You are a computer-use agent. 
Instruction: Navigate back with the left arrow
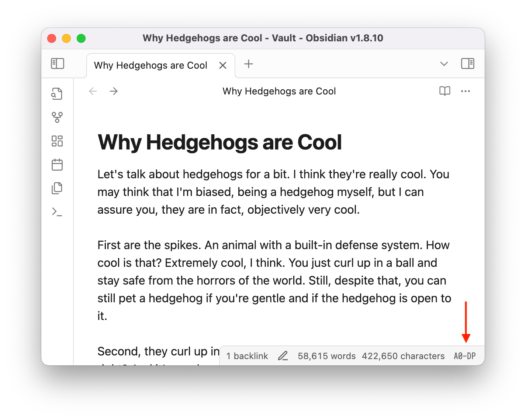tap(93, 91)
